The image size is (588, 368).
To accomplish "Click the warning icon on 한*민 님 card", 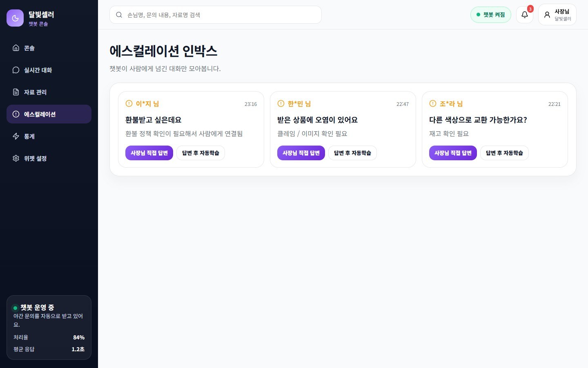I will tap(281, 103).
